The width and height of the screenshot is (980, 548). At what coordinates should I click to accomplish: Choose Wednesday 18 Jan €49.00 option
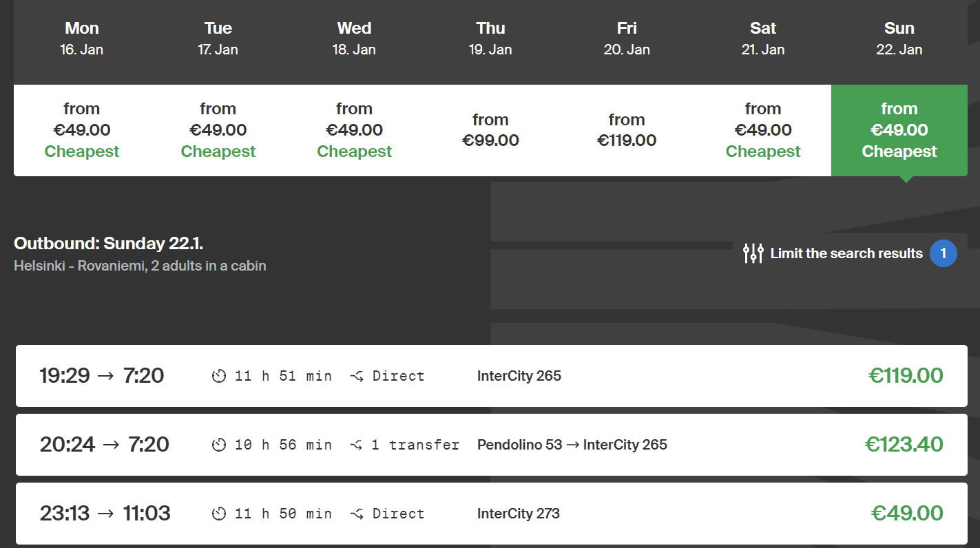point(354,130)
